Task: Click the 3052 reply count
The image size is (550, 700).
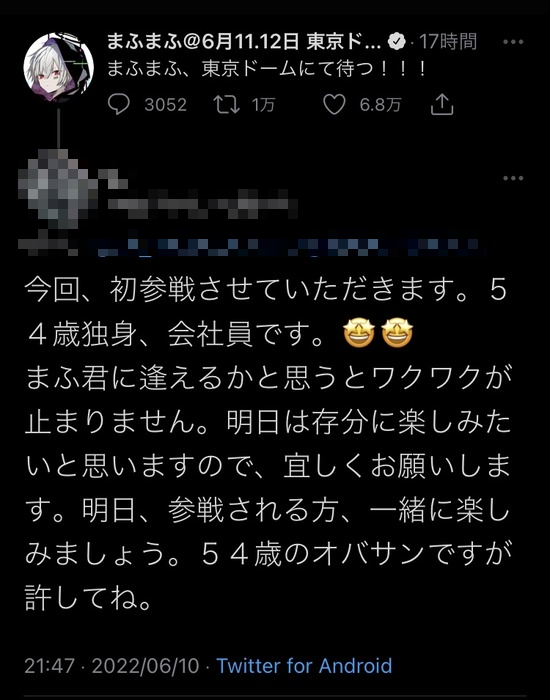Action: (x=166, y=105)
